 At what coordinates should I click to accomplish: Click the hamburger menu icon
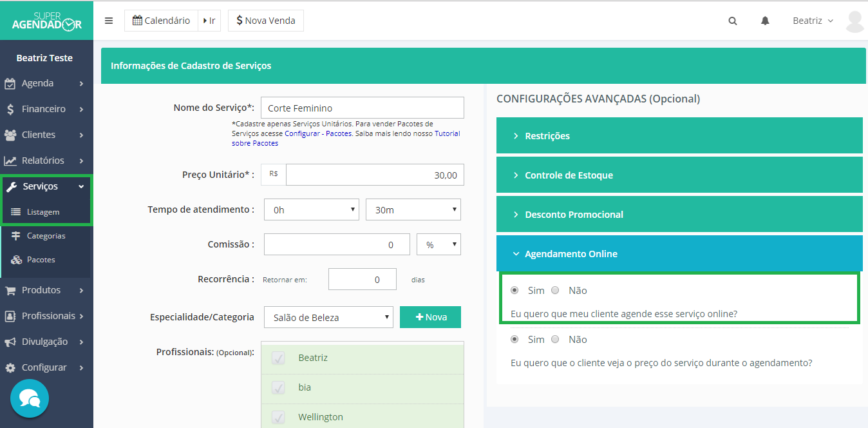(x=109, y=21)
